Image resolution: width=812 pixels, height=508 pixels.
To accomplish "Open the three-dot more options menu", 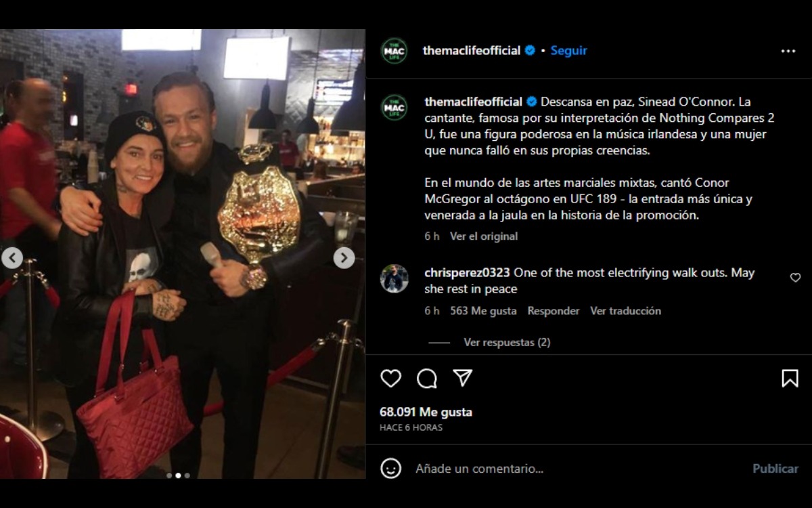I will 788,51.
